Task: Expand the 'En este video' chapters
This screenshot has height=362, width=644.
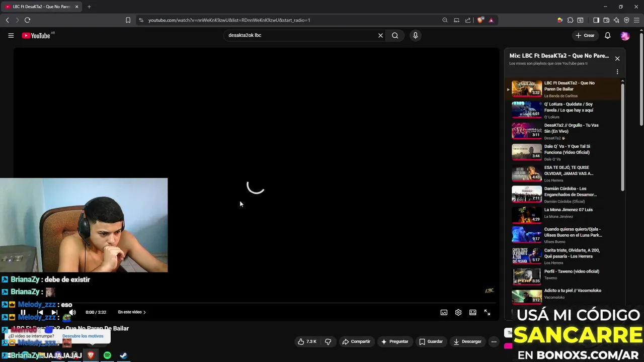Action: [x=132, y=312]
